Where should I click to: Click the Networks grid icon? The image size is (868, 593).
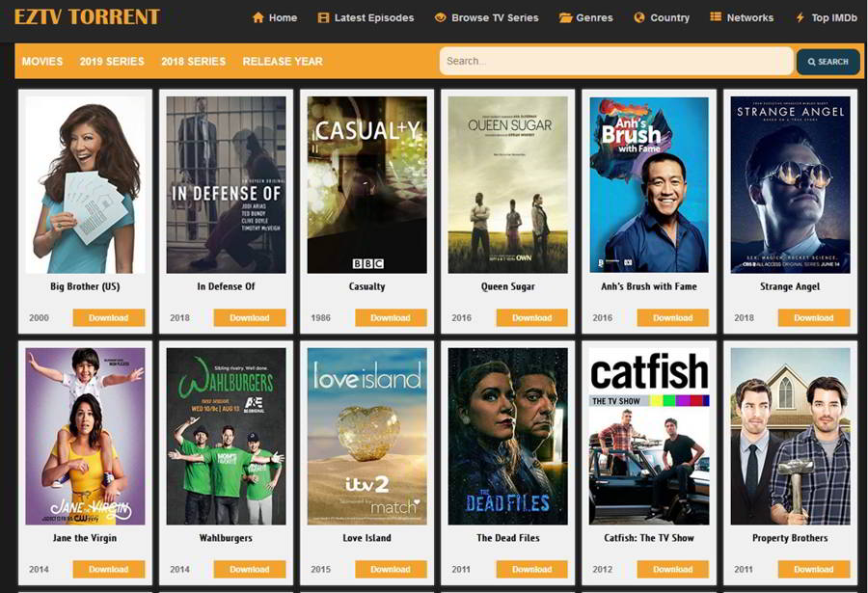716,17
